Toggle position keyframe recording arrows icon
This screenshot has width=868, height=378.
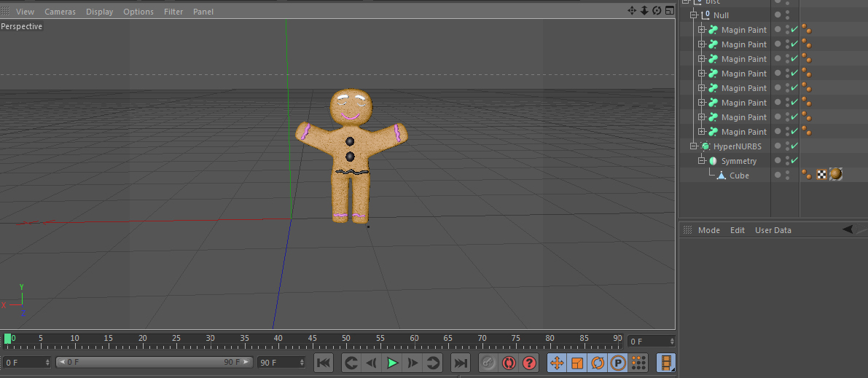[x=557, y=363]
